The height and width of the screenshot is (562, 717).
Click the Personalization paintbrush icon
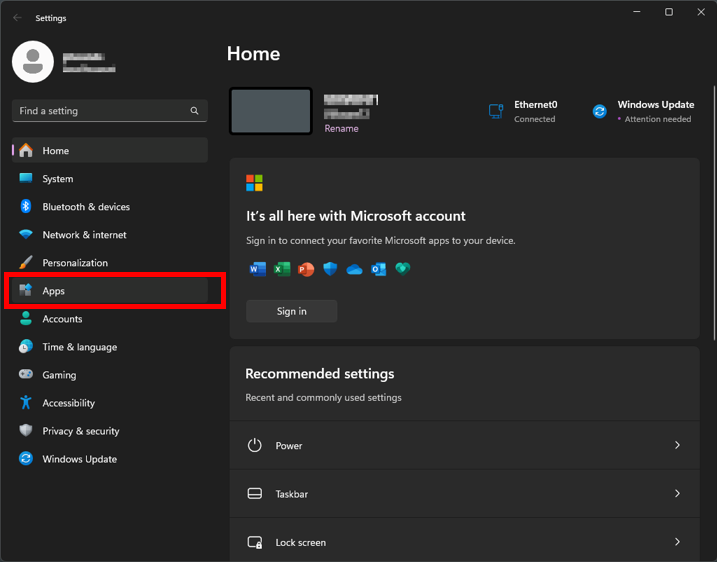[x=26, y=263]
